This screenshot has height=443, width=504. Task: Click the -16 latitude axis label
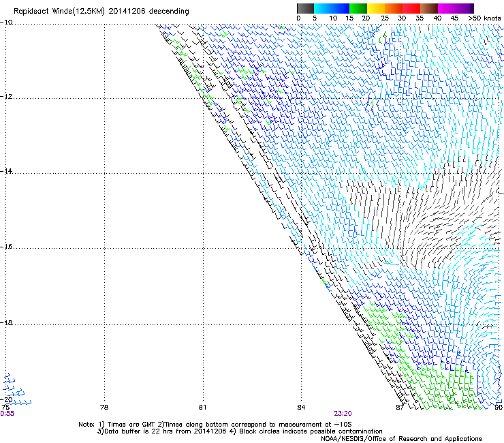[x=6, y=247]
